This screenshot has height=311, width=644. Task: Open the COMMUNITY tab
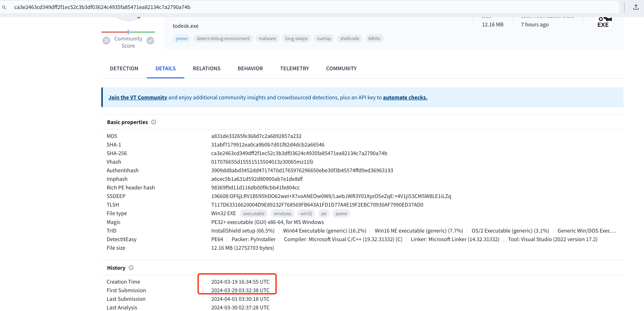coord(341,68)
